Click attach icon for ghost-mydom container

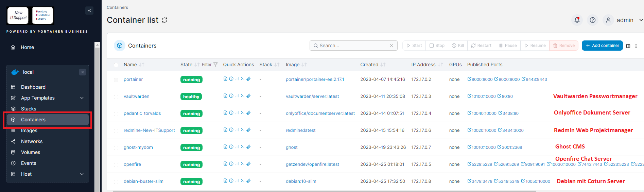click(248, 147)
